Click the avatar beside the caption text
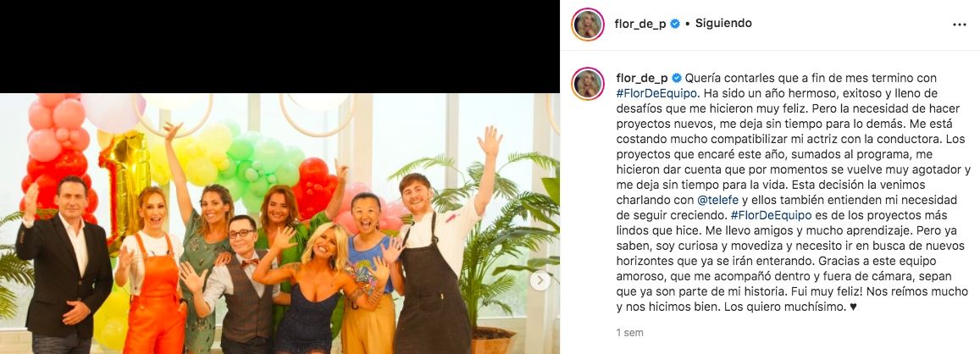The width and height of the screenshot is (980, 354). (588, 84)
